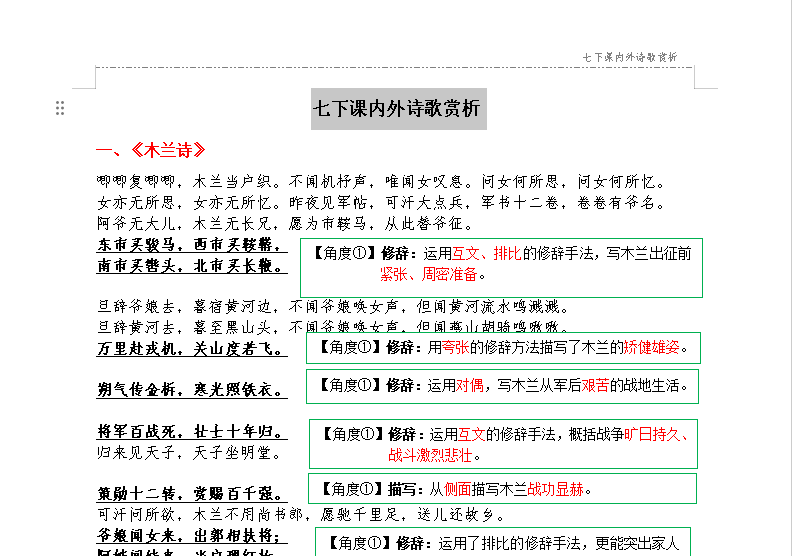Click the red phrase 旷日持久 in the annotation
This screenshot has height=556, width=792.
[652, 434]
